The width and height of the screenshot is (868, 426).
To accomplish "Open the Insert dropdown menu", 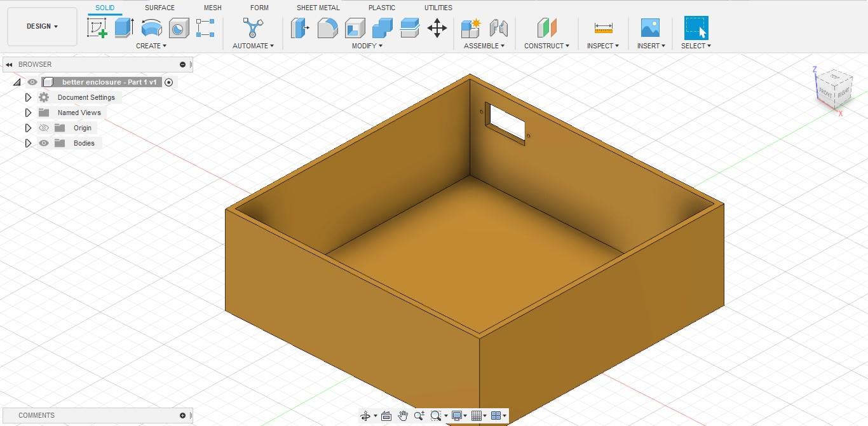I will 651,46.
